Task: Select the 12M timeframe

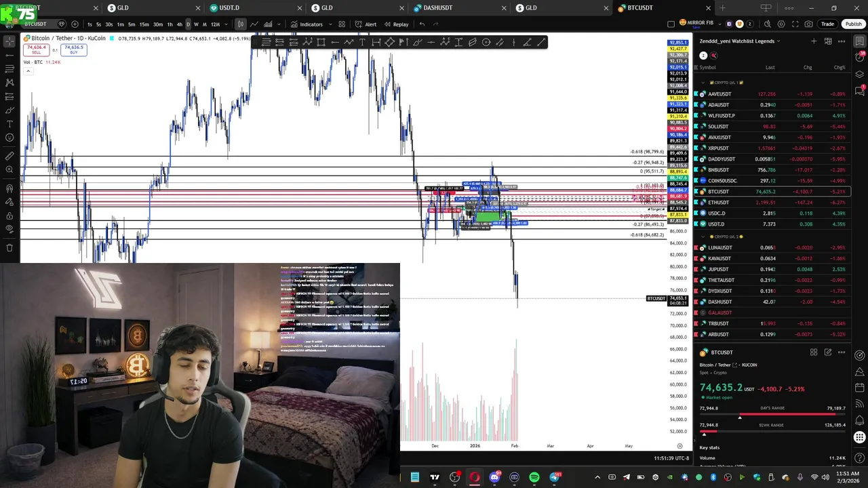Action: [x=215, y=24]
